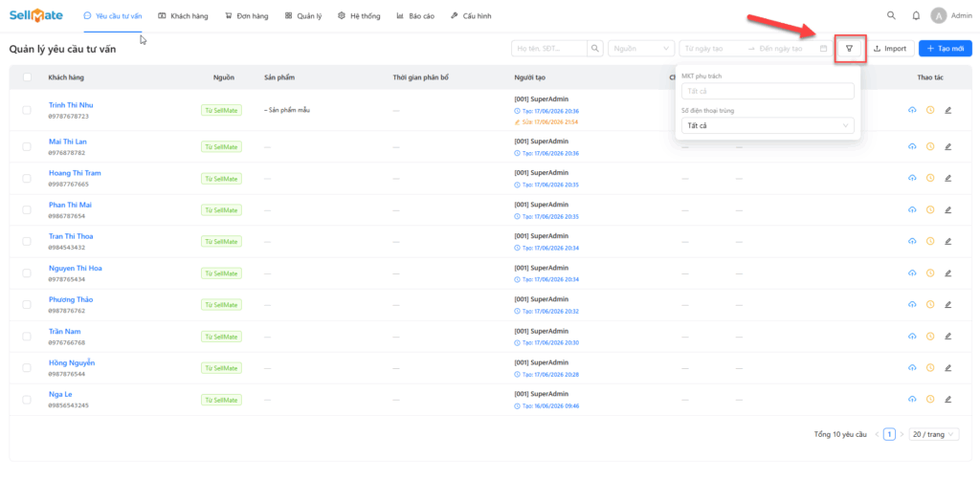This screenshot has height=480, width=980.
Task: Check the row for Mai Thi Lan
Action: 27,146
